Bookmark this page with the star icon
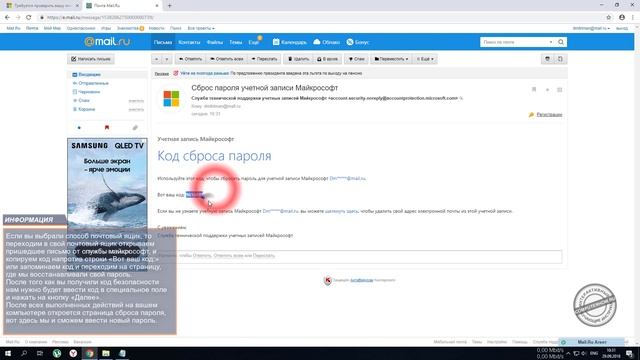Viewport: 640px width, 360px height. click(x=609, y=18)
